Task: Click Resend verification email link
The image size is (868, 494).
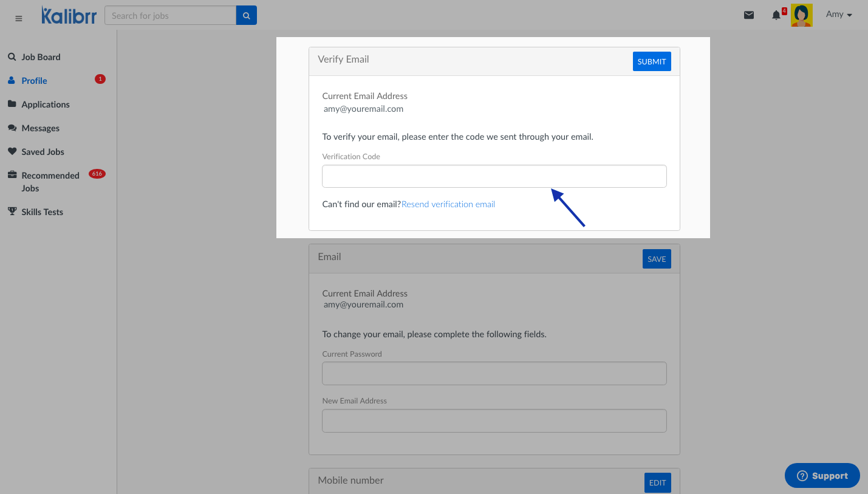Action: coord(448,204)
